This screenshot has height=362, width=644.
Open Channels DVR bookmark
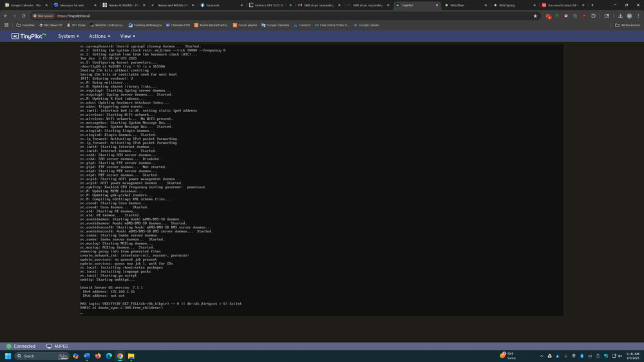178,25
